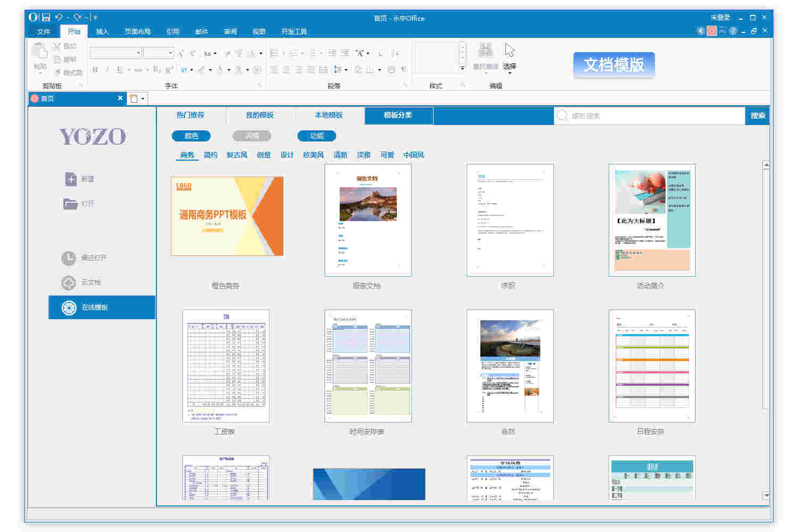798x532 pixels.
Task: Expand the quick access toolbar customize arrow
Action: pyautogui.click(x=95, y=18)
